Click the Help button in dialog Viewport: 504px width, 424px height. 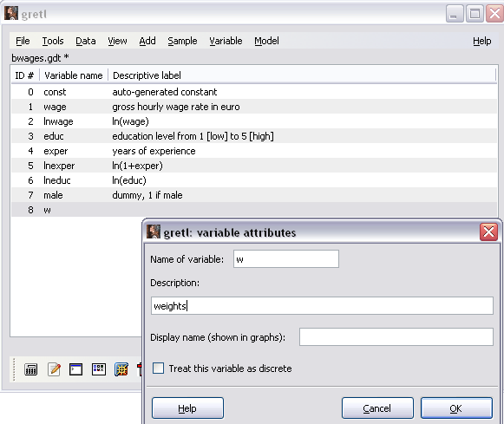pos(187,408)
